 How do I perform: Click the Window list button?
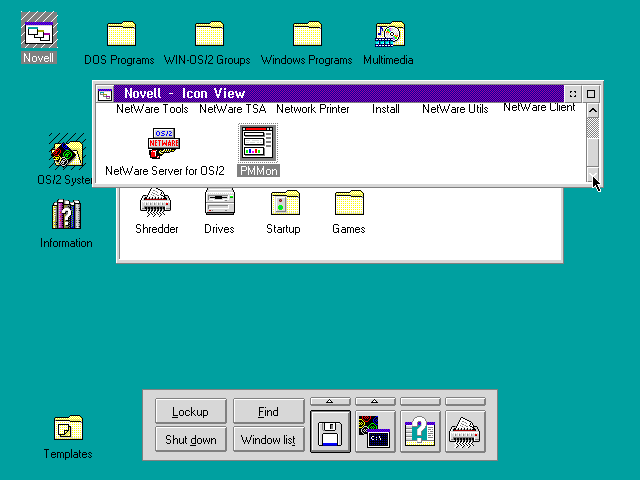(x=269, y=439)
